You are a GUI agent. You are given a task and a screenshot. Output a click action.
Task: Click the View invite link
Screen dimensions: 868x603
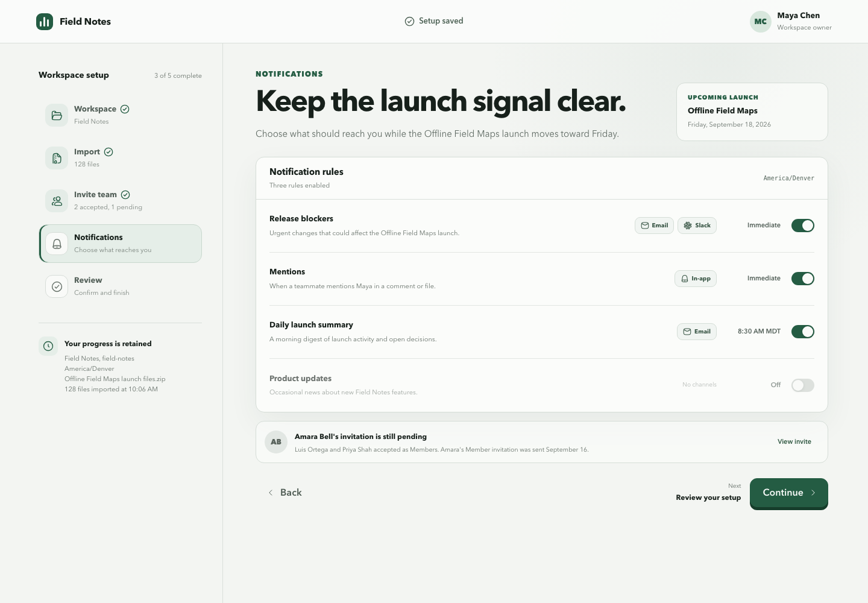tap(794, 442)
